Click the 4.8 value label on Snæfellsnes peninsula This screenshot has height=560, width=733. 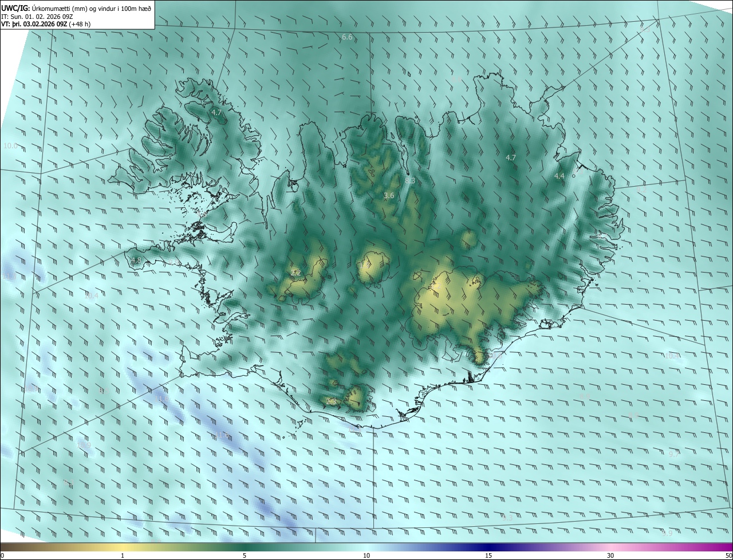pyautogui.click(x=136, y=261)
